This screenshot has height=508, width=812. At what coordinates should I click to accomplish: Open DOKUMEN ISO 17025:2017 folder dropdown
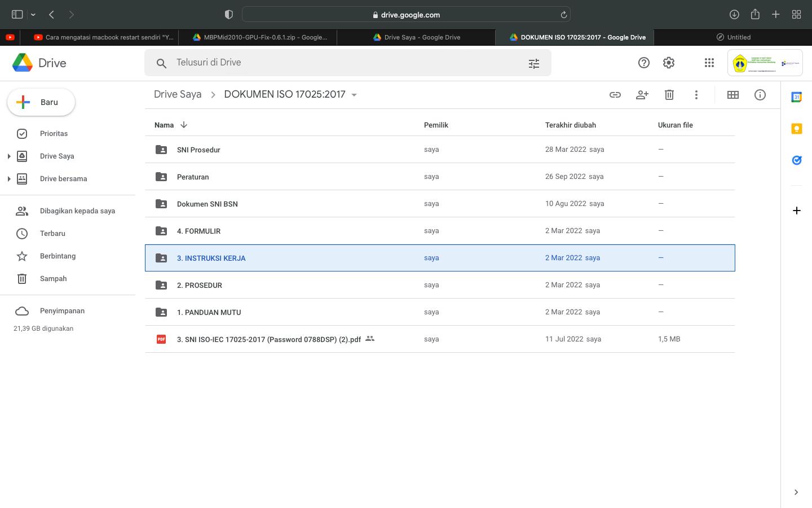coord(354,95)
